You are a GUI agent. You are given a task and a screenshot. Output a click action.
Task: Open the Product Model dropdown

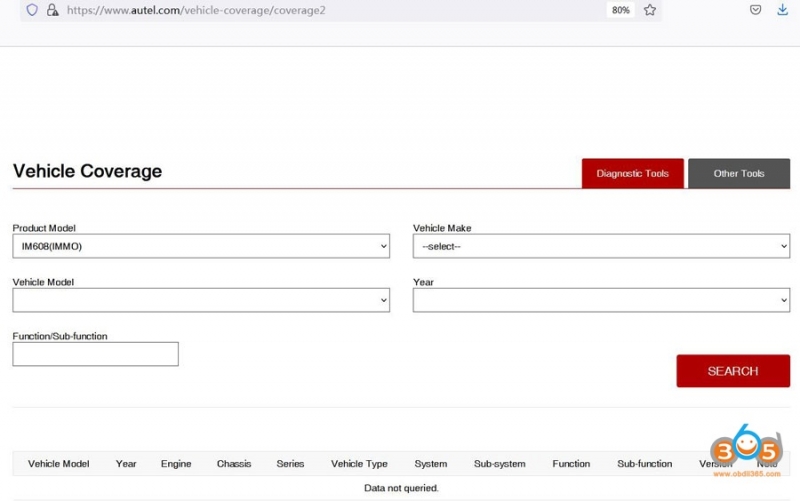pos(201,246)
